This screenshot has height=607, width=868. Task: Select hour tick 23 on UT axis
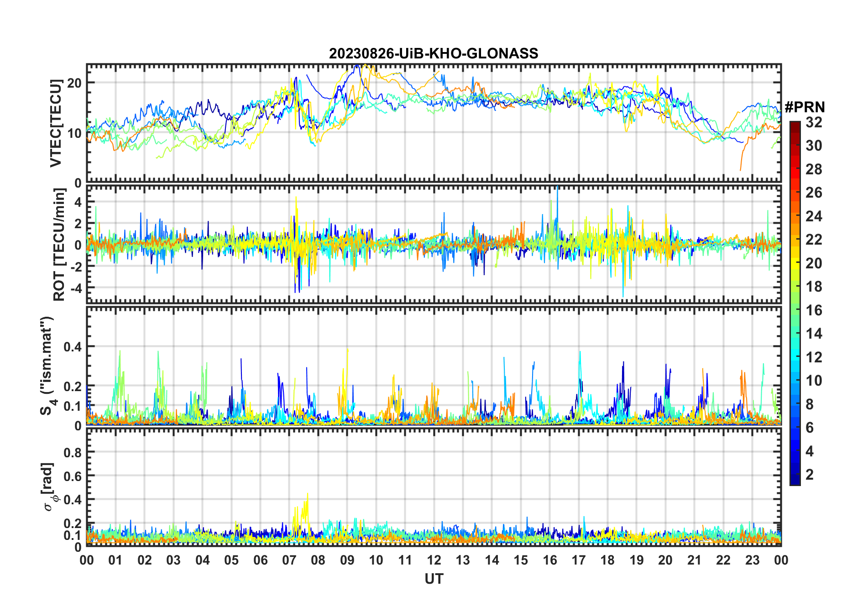(753, 560)
